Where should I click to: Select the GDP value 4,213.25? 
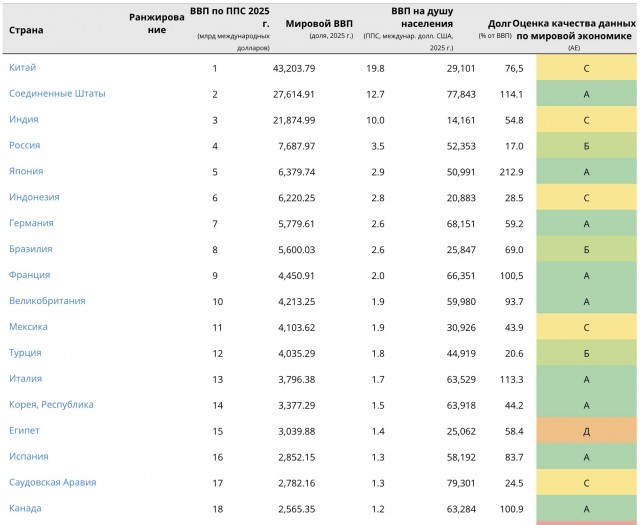[x=297, y=302]
